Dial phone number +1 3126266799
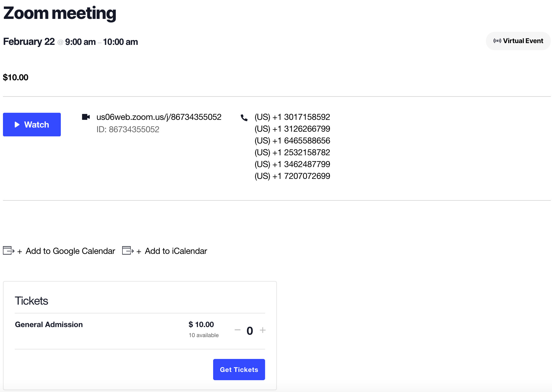This screenshot has height=392, width=552. (x=292, y=129)
